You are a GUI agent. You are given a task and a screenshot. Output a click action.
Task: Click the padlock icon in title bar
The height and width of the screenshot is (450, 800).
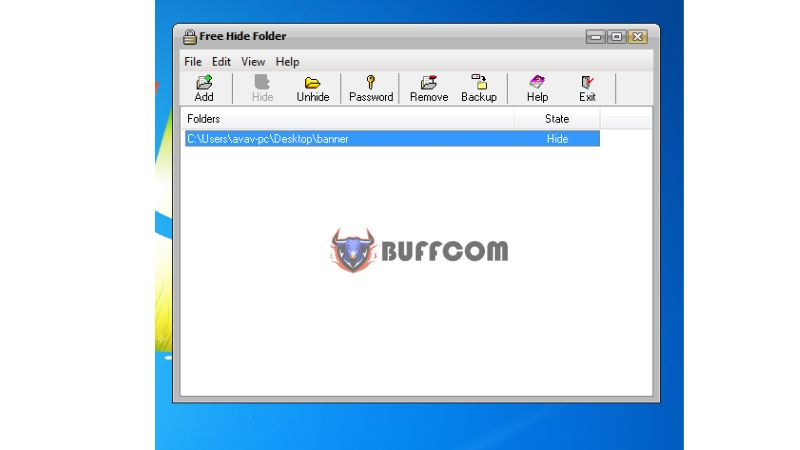[190, 37]
